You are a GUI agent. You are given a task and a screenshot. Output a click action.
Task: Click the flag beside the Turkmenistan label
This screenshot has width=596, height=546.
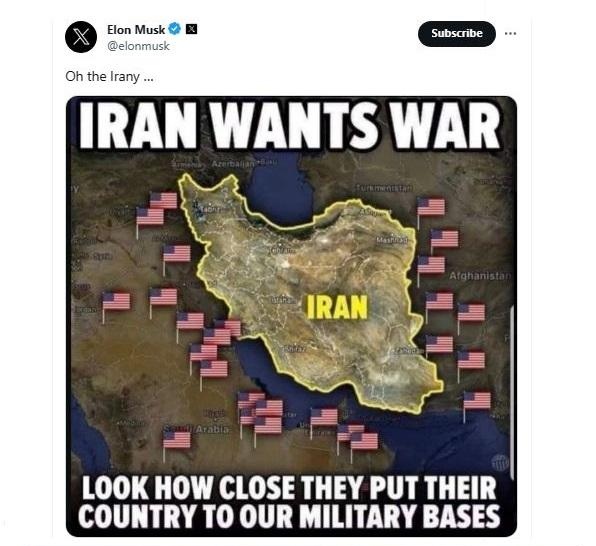[x=430, y=207]
